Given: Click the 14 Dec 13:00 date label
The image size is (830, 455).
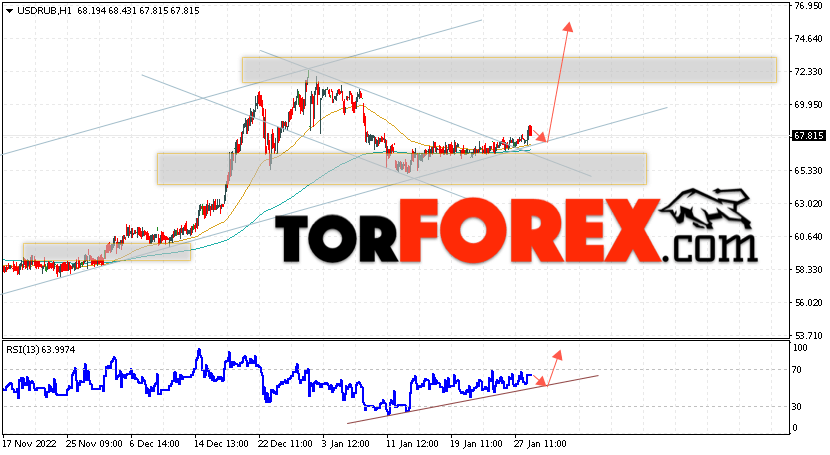Looking at the screenshot, I should (221, 443).
